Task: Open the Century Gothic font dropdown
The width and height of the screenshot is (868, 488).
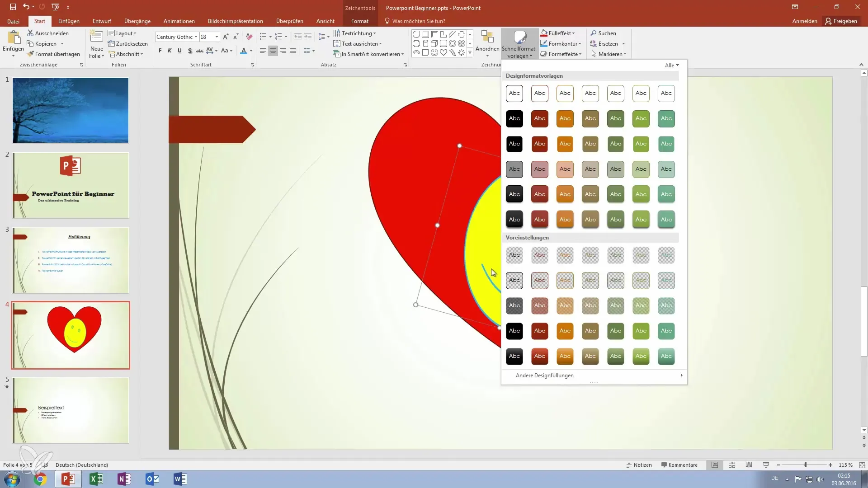Action: (196, 37)
